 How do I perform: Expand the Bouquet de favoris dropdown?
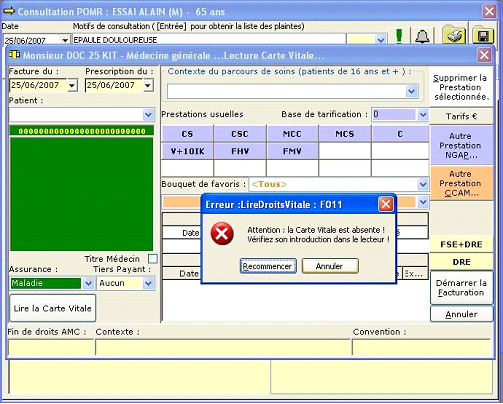[423, 184]
